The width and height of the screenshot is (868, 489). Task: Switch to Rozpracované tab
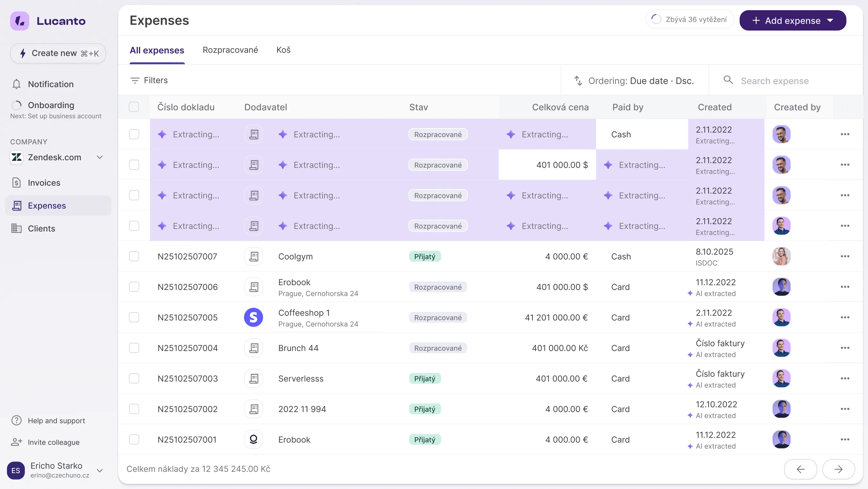[x=230, y=50]
